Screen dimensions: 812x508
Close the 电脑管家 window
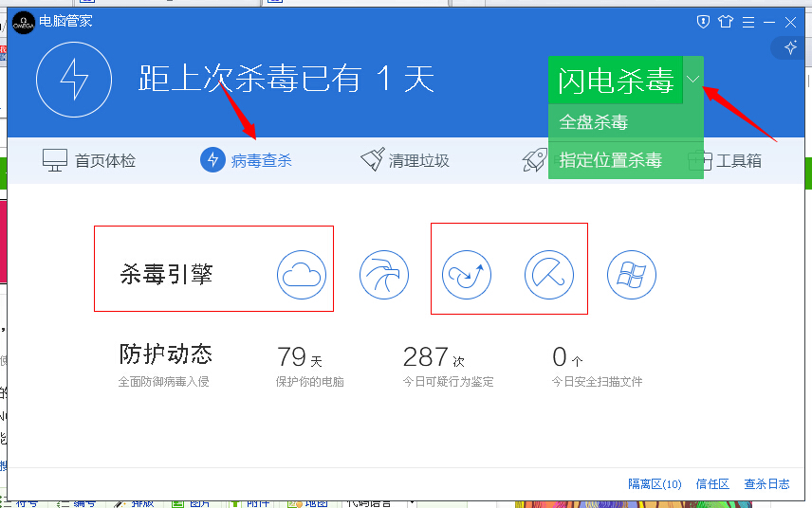pyautogui.click(x=790, y=22)
